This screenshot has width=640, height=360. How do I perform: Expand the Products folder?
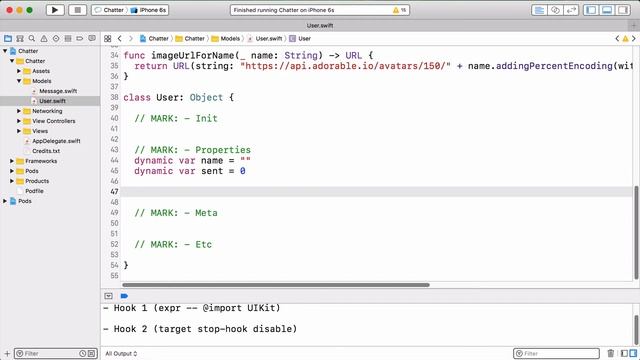click(12, 181)
